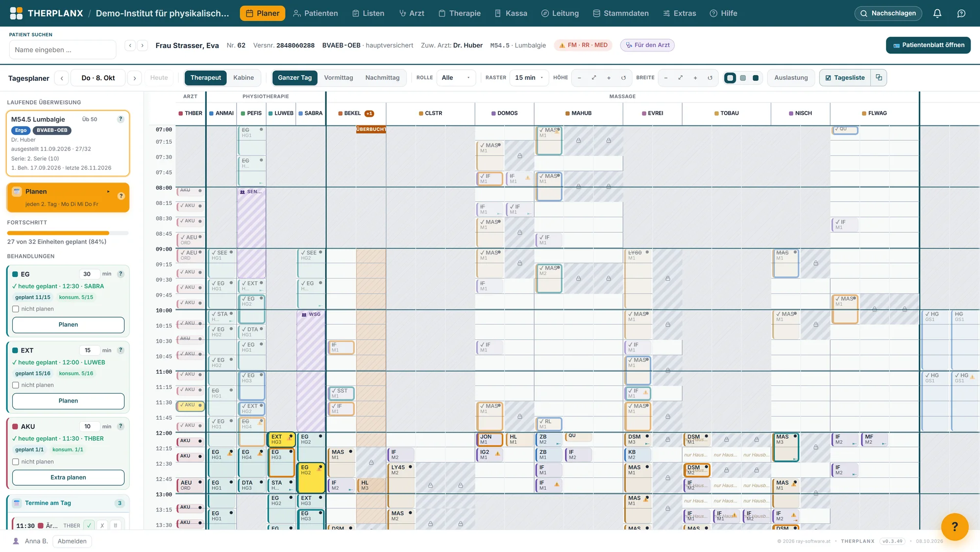This screenshot has height=552, width=980.
Task: Open the Rolle dropdown showing Alle
Action: click(456, 77)
